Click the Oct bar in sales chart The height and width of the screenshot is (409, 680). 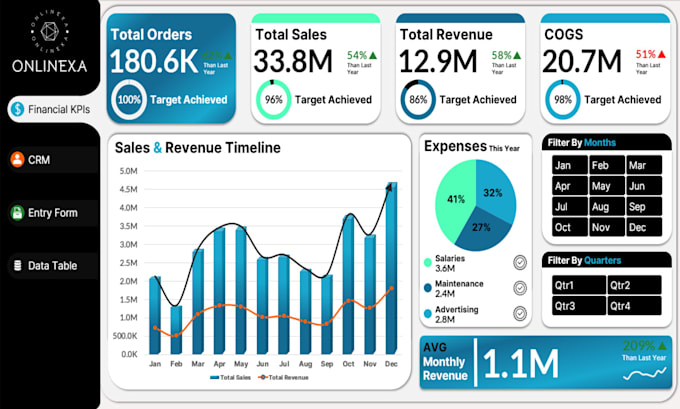348,285
